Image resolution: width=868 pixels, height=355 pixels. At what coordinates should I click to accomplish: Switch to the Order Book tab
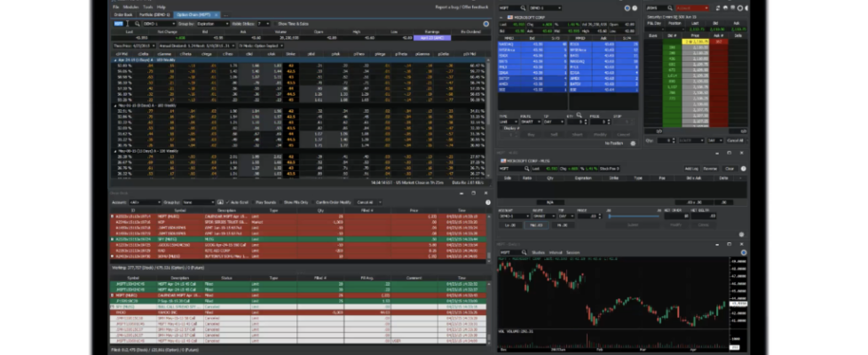click(122, 15)
